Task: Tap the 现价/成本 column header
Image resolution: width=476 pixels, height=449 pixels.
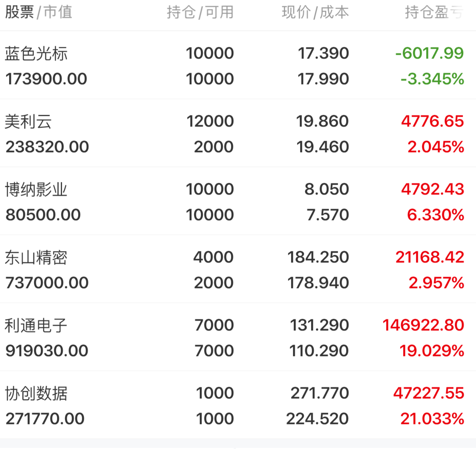Action: [x=315, y=12]
